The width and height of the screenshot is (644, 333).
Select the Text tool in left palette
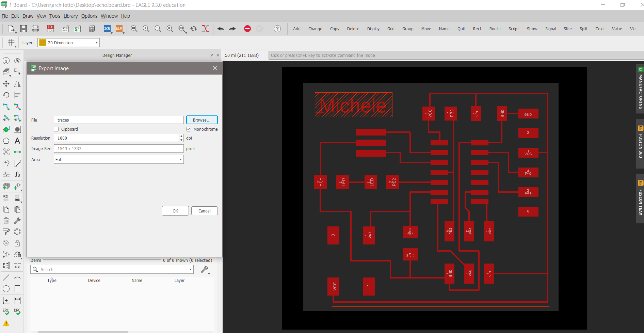click(x=17, y=141)
